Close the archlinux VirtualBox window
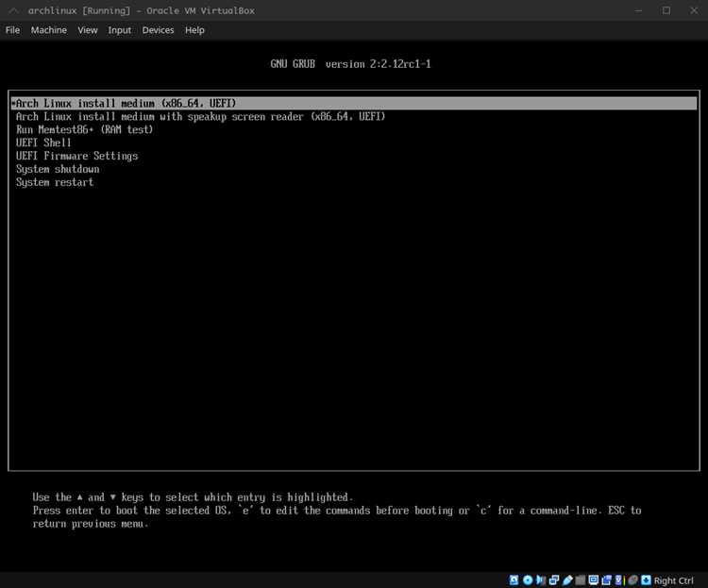Image resolution: width=708 pixels, height=588 pixels. point(694,10)
